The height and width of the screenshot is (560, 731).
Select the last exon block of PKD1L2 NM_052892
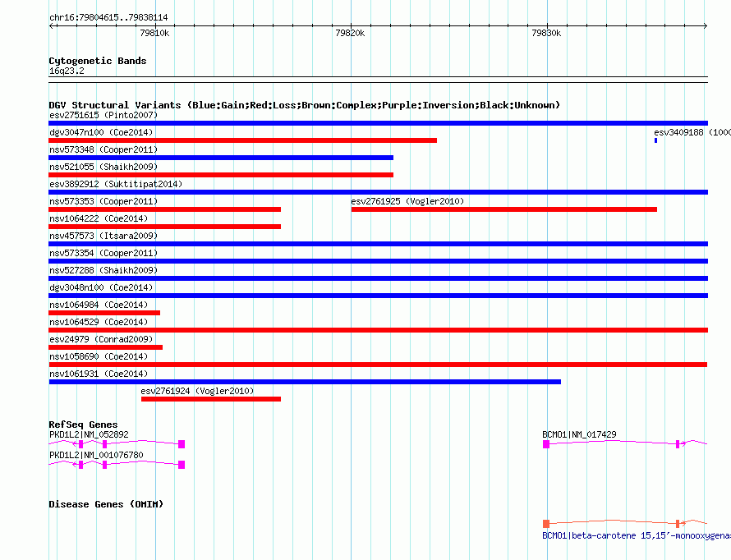click(x=182, y=444)
